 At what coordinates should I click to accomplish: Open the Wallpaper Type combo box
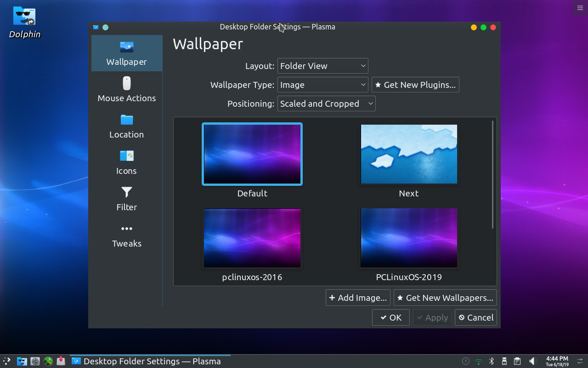click(x=323, y=85)
